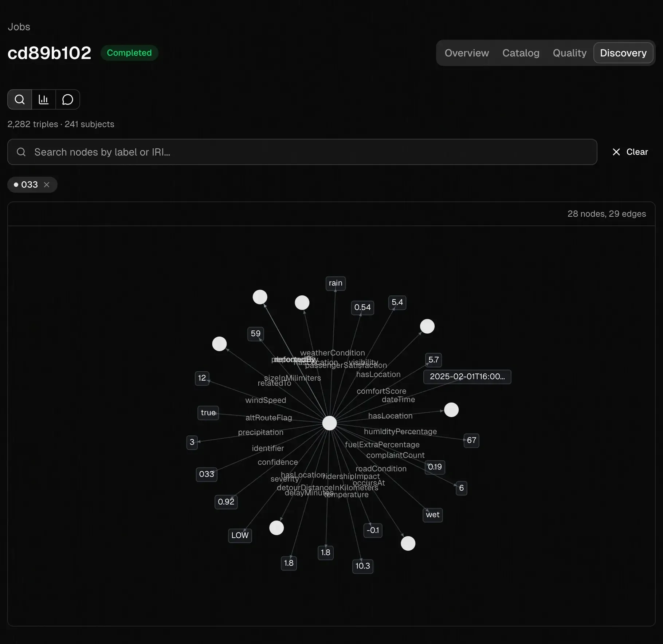Screen dimensions: 663x644
Task: Click the Clear button to reset filters
Action: pos(637,152)
